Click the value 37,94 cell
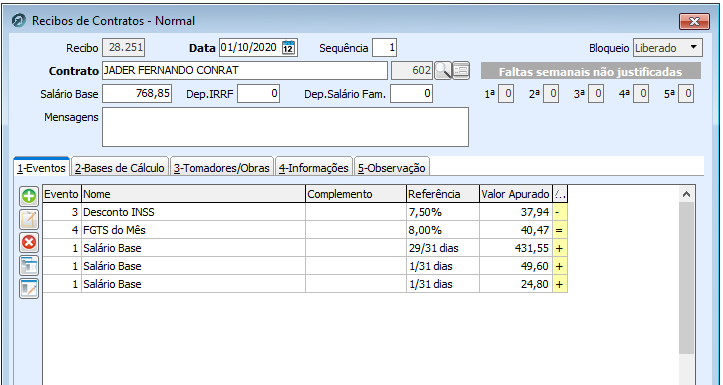Screen dimensions: 723x385 point(516,212)
